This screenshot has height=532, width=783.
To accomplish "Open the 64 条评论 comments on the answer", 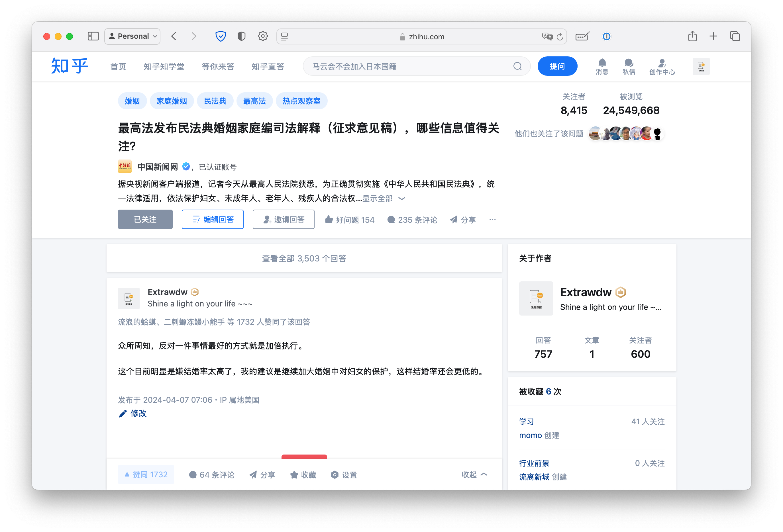I will click(x=212, y=474).
